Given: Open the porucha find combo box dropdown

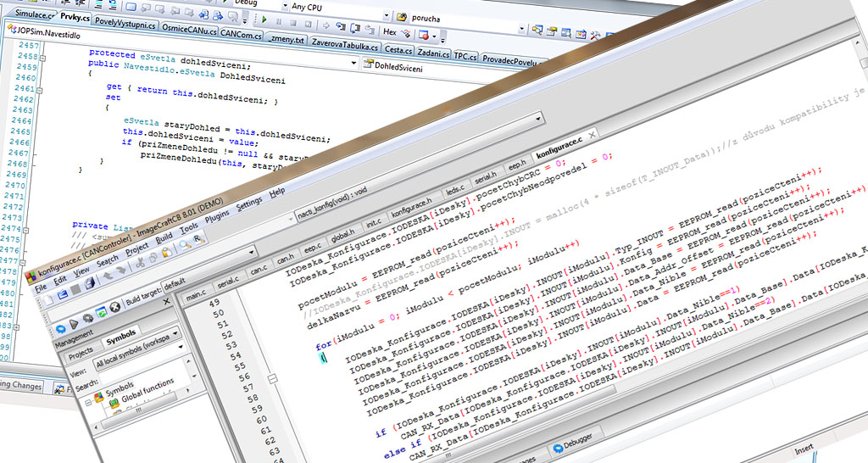Looking at the screenshot, I should pyautogui.click(x=521, y=29).
